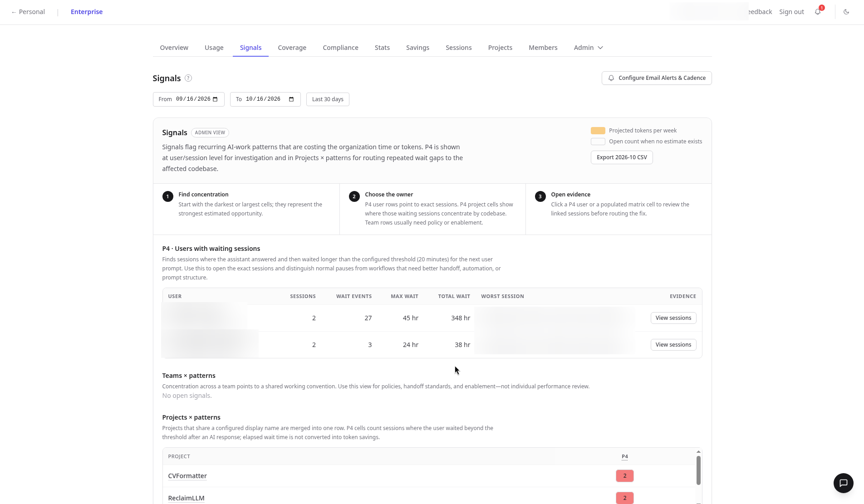
Task: Open the From date calendar picker icon
Action: coord(216,99)
